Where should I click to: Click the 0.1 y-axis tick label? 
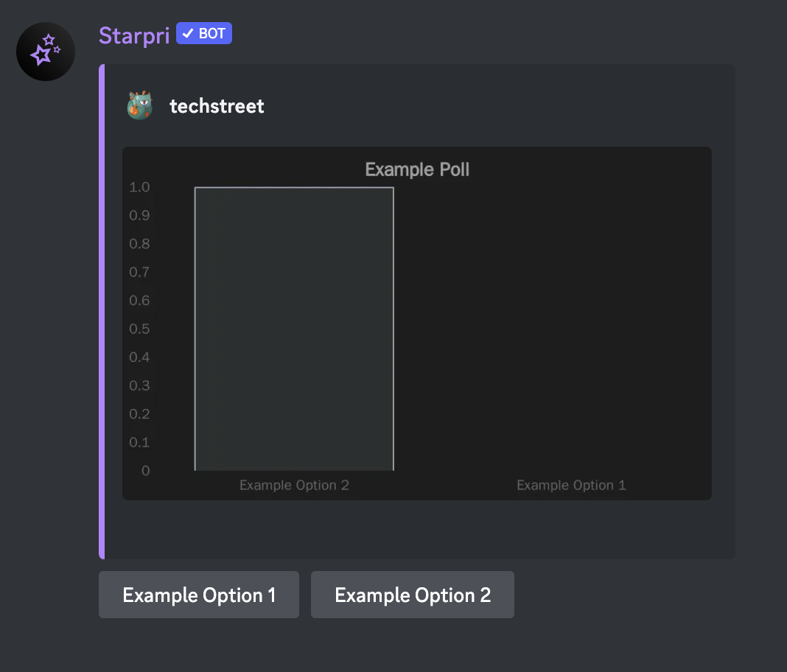click(x=139, y=442)
